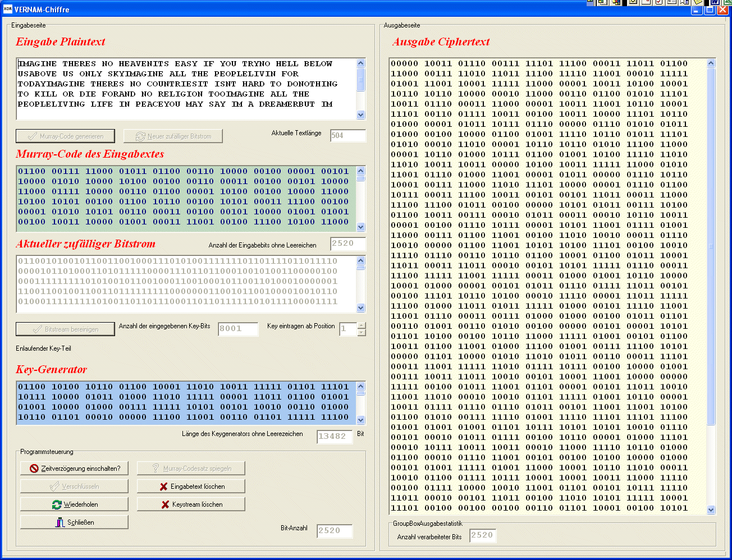Click Key eintragen ab Position field

[x=348, y=329]
